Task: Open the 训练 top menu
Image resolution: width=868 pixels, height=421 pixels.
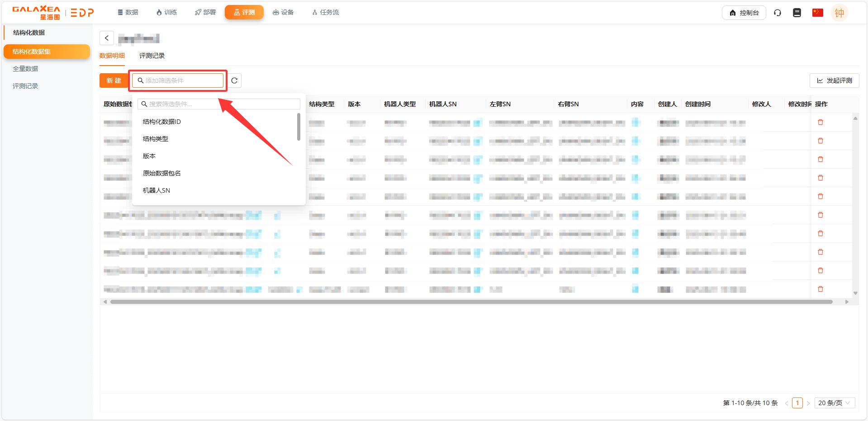Action: tap(166, 12)
